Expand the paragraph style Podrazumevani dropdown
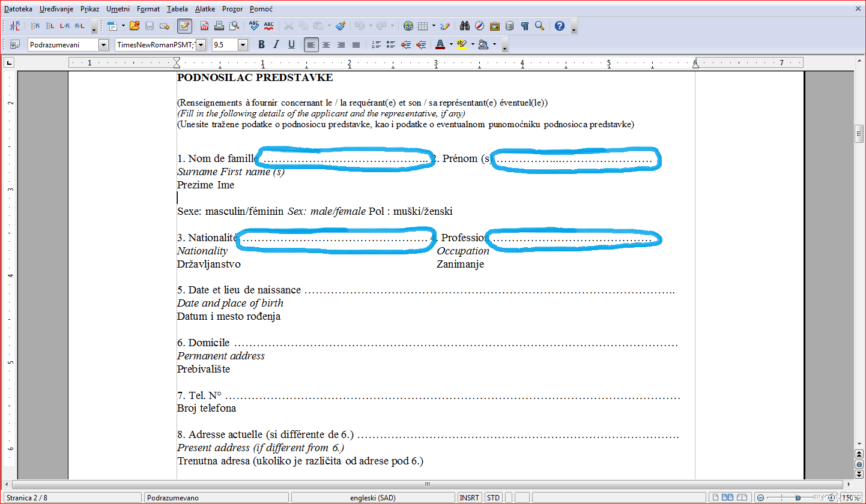866x504 pixels. click(104, 44)
